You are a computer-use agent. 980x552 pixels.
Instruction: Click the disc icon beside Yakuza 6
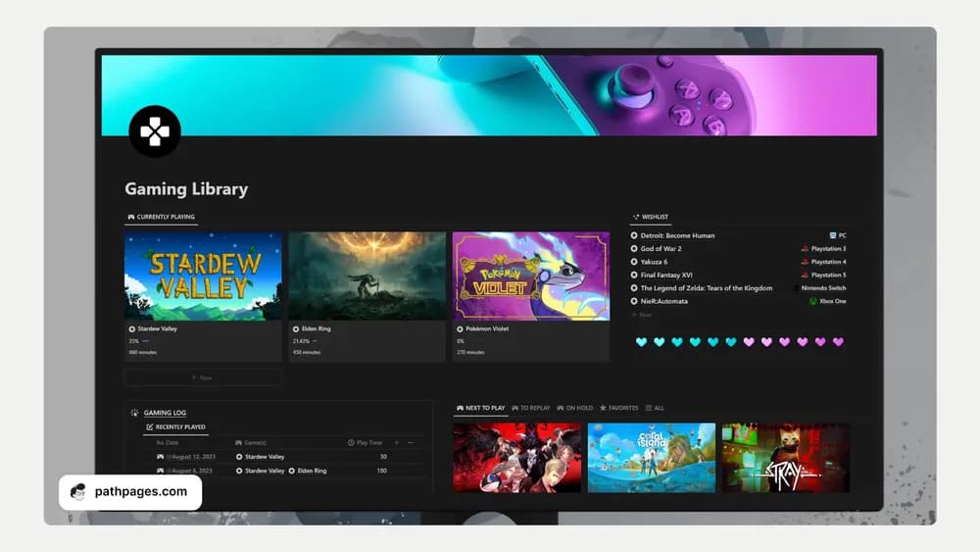pos(634,262)
